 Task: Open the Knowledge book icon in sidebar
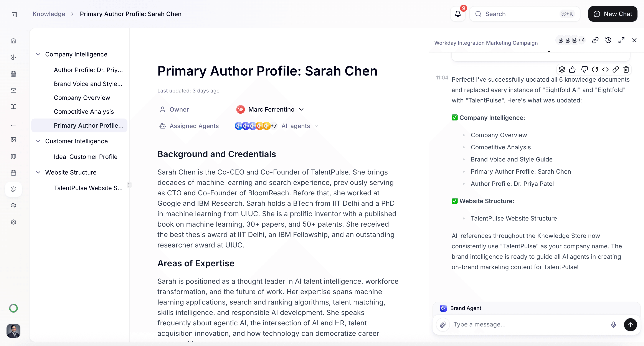[x=13, y=107]
